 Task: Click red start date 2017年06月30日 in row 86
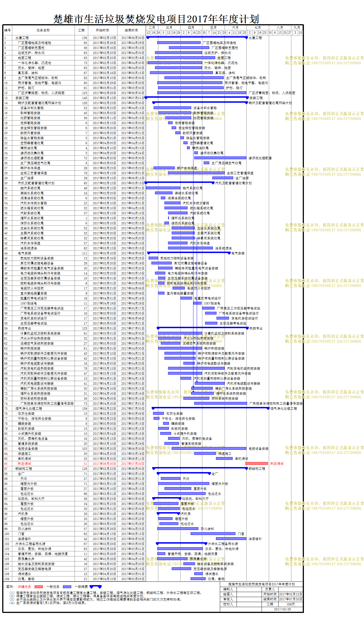(x=104, y=464)
